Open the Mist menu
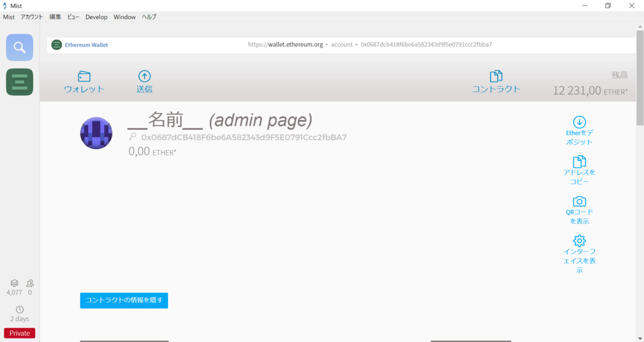Screen dimensions: 644x342 tap(9, 17)
